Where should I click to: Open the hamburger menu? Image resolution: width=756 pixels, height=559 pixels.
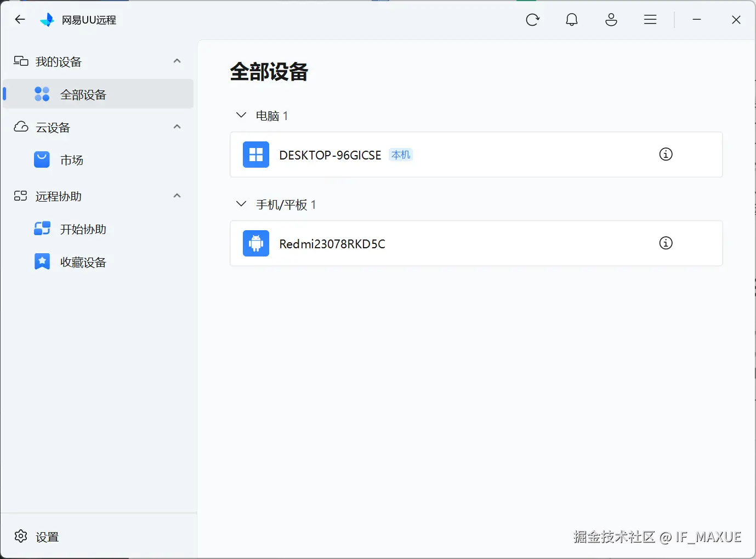[650, 20]
